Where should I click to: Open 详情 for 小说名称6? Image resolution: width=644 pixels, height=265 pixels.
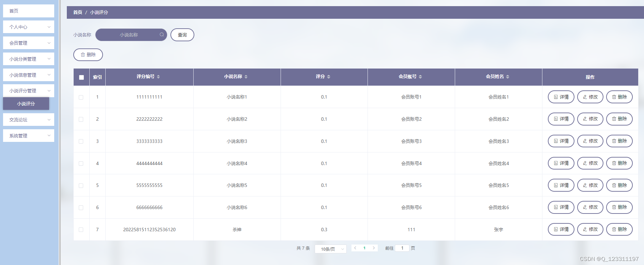click(x=561, y=207)
